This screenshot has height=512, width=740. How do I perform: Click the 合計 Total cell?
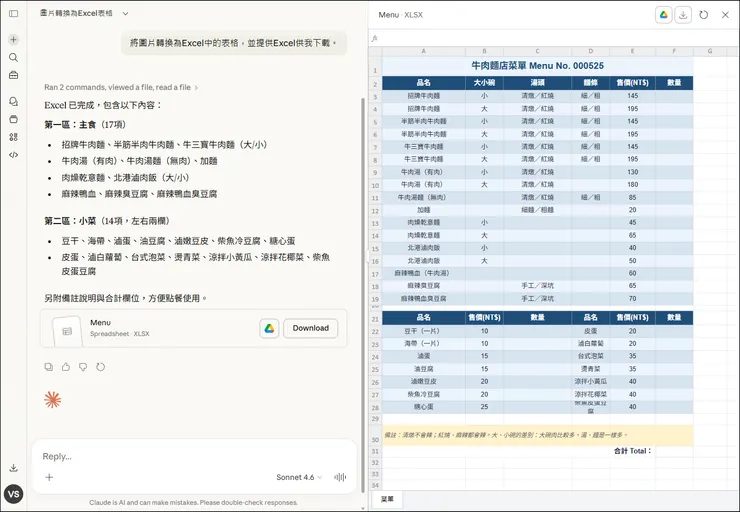tap(632, 451)
